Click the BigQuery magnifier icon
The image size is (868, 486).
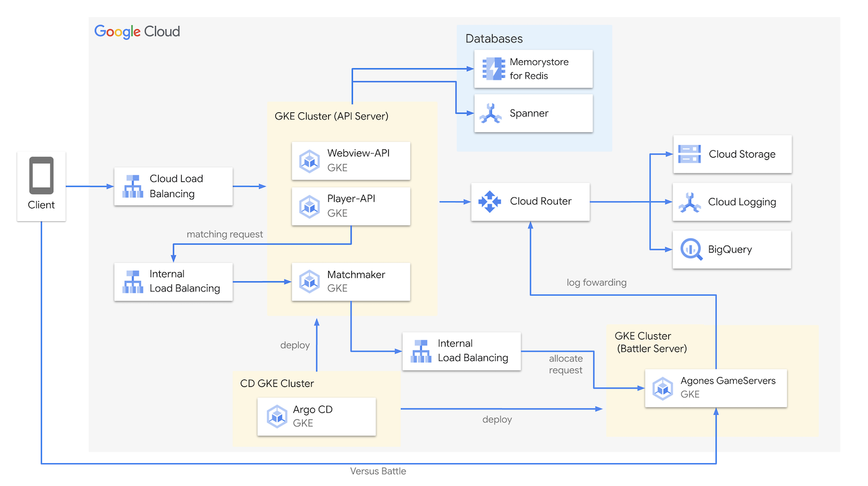click(690, 249)
